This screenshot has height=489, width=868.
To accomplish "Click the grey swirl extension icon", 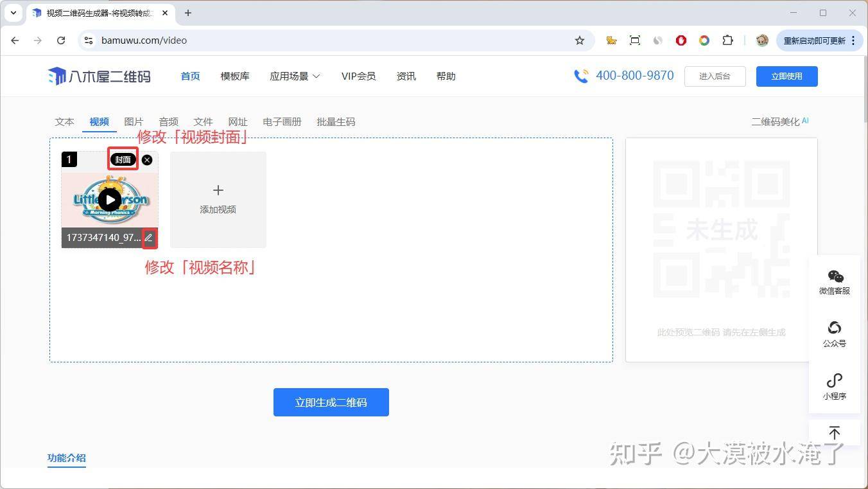I will [x=658, y=40].
